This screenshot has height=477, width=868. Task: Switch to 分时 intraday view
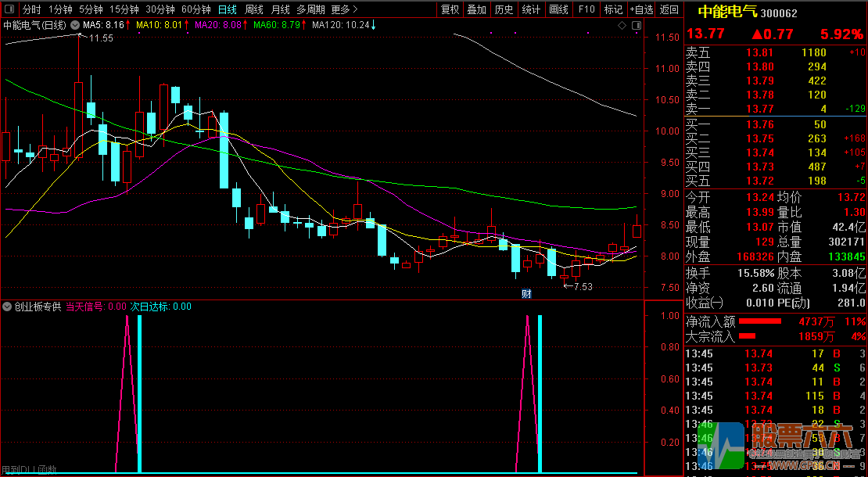coord(31,10)
